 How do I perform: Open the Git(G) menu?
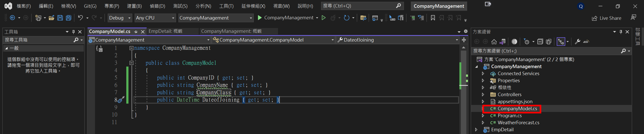(x=90, y=6)
